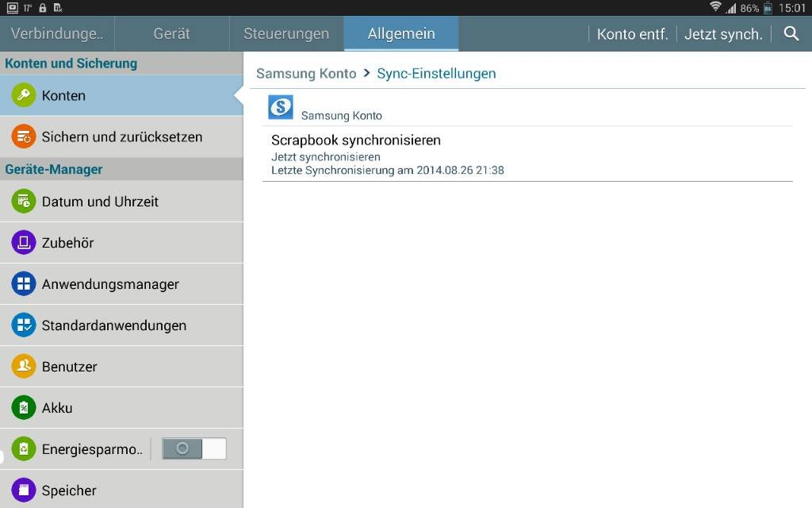Tap Scrapbook synchronisieren entry
812x508 pixels.
527,154
